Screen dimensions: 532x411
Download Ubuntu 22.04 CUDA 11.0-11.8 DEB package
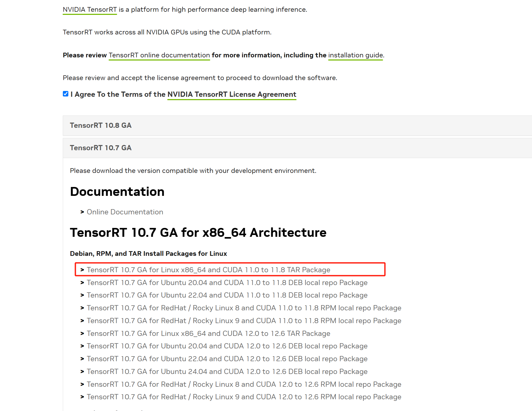(x=227, y=295)
